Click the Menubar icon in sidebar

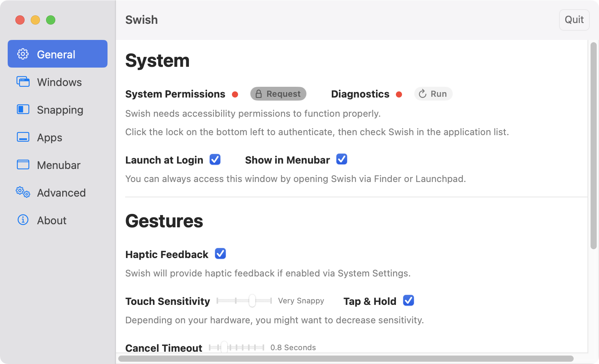point(23,165)
